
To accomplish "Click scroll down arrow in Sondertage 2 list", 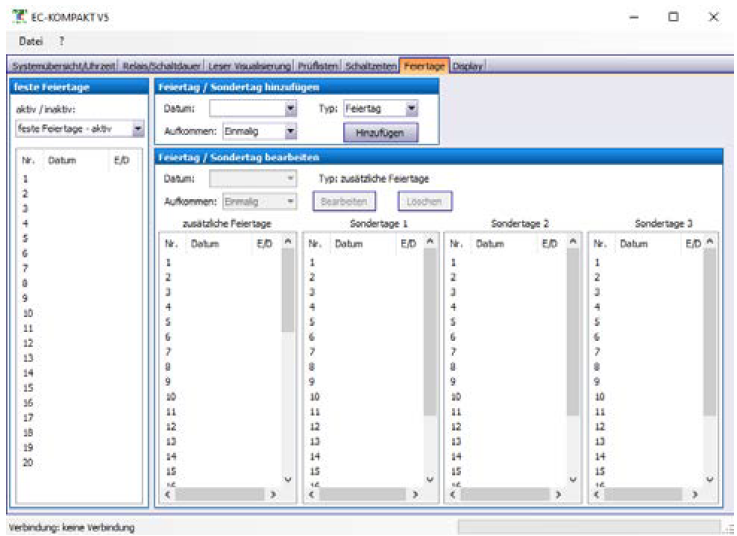I will (x=573, y=480).
